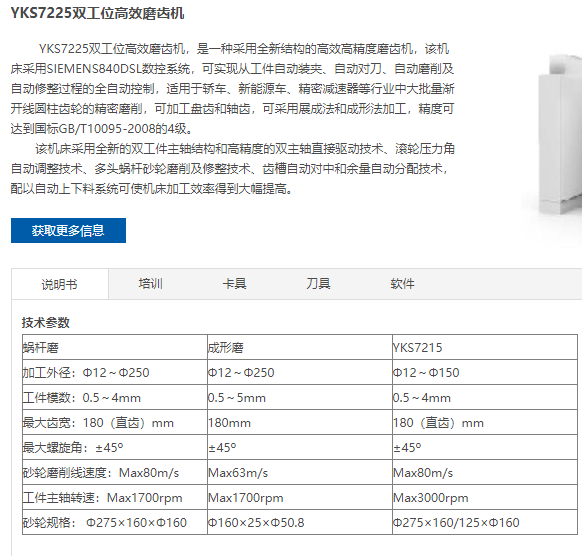Screen dimensions: 582x556
Task: Click the 技术参数 section title
Action: [x=45, y=322]
